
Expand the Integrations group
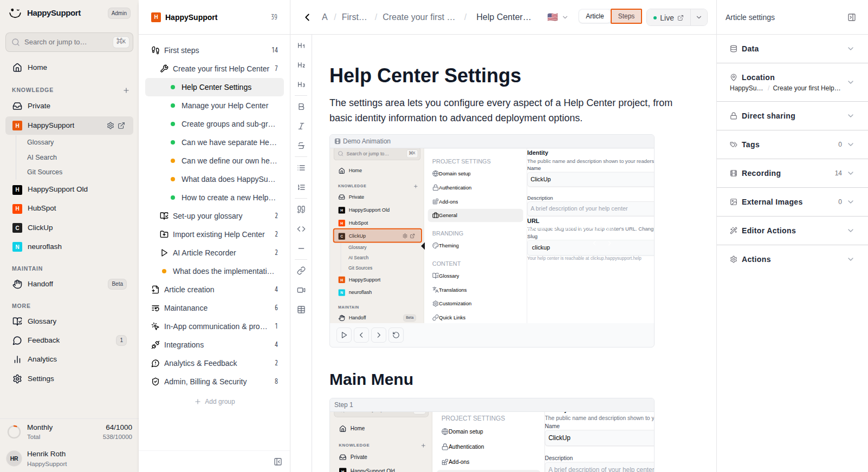click(215, 345)
